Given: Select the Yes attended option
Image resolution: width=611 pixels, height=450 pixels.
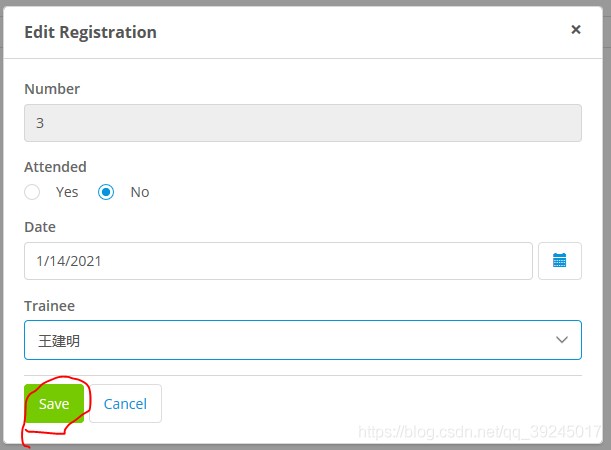Looking at the screenshot, I should click(x=33, y=192).
